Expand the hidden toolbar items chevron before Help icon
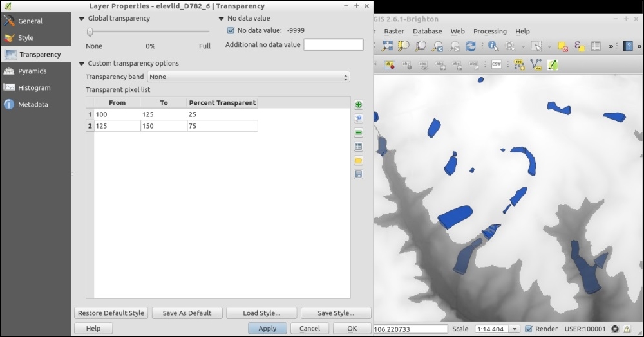The height and width of the screenshot is (337, 644). (612, 46)
